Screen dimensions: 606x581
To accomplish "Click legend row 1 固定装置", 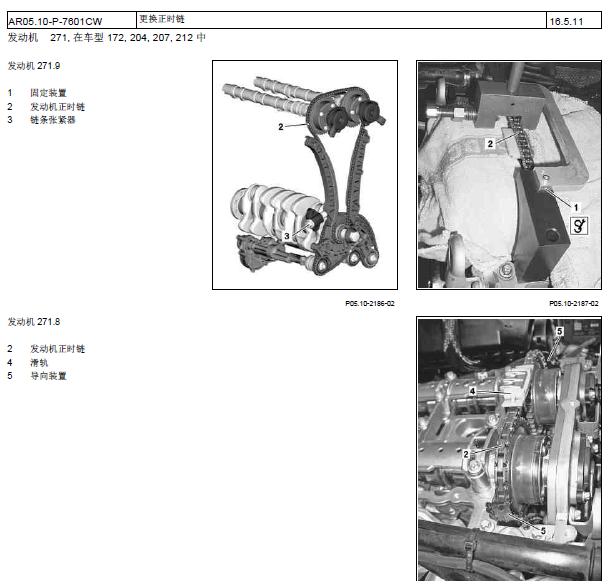I will point(37,93).
